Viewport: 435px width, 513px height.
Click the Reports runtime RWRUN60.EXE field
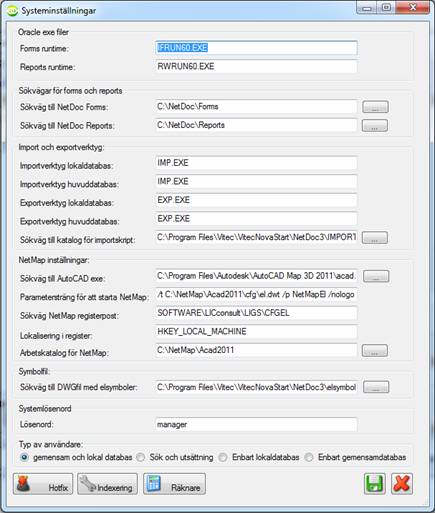[x=256, y=67]
